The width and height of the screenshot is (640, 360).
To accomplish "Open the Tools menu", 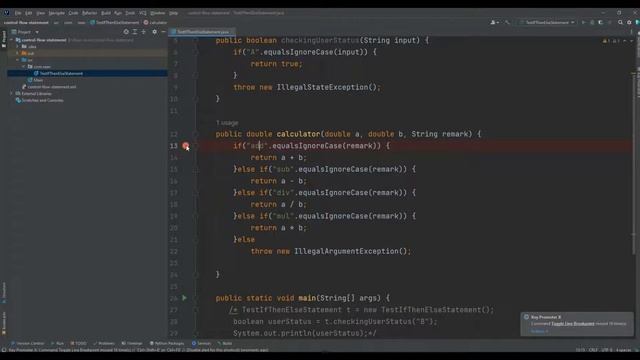I will 130,13.
